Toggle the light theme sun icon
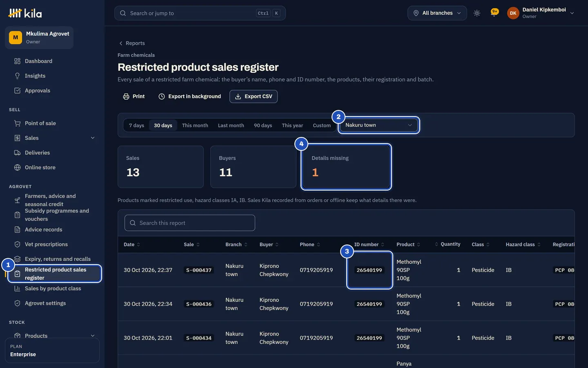This screenshot has width=588, height=368. (477, 13)
